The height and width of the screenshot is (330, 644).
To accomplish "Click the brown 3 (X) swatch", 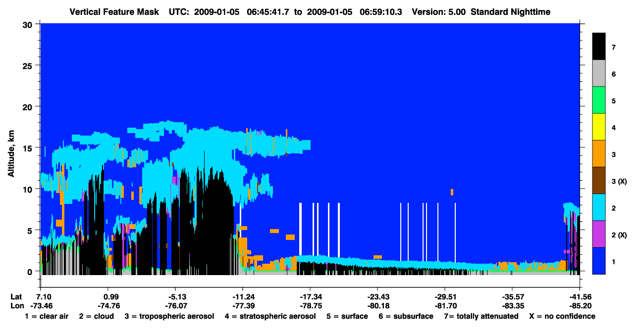I will [599, 181].
